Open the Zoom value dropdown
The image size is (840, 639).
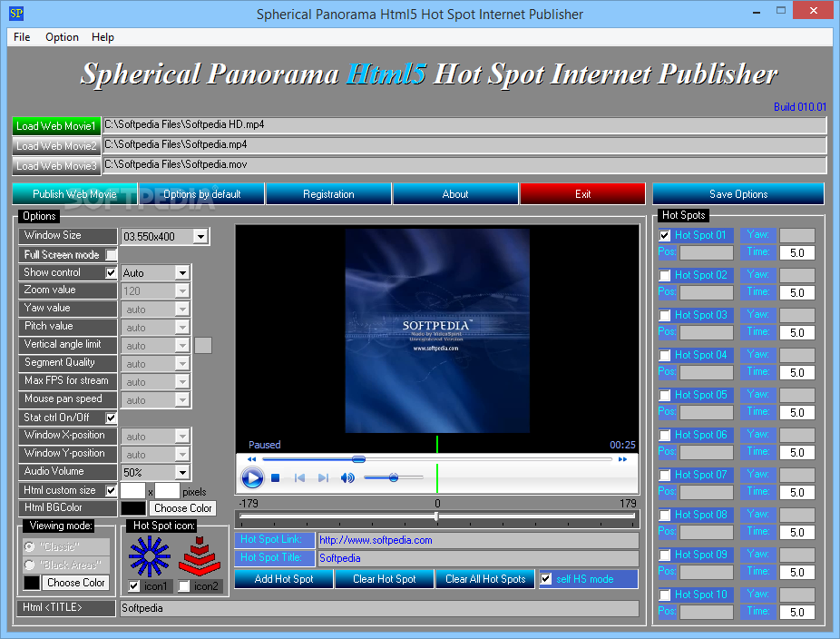(x=182, y=291)
